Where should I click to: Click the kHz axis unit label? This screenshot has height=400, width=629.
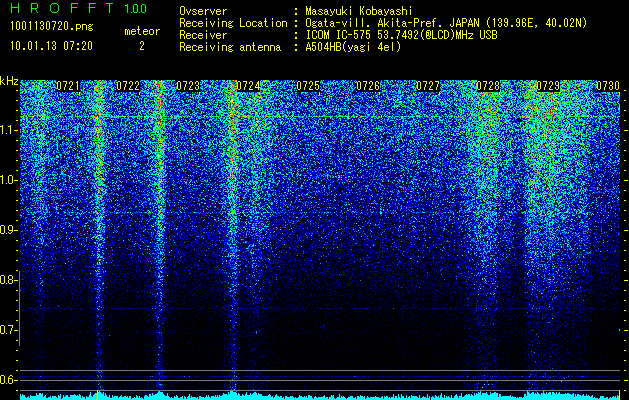coord(9,81)
